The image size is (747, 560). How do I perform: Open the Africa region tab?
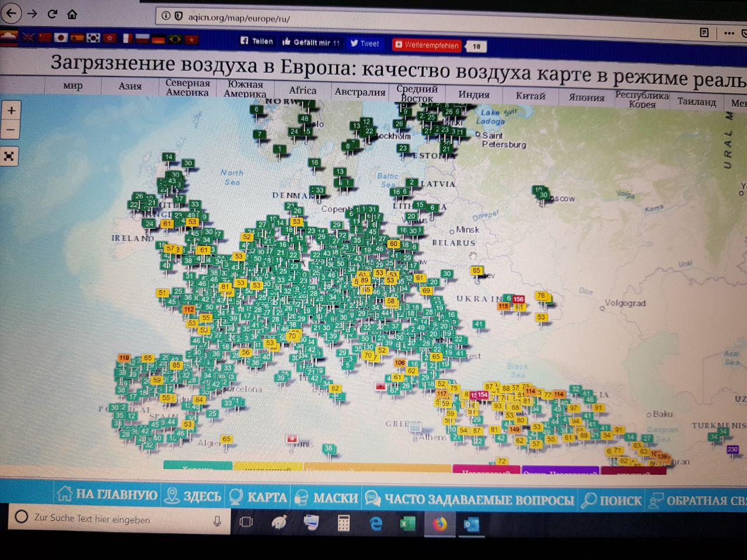click(x=302, y=90)
